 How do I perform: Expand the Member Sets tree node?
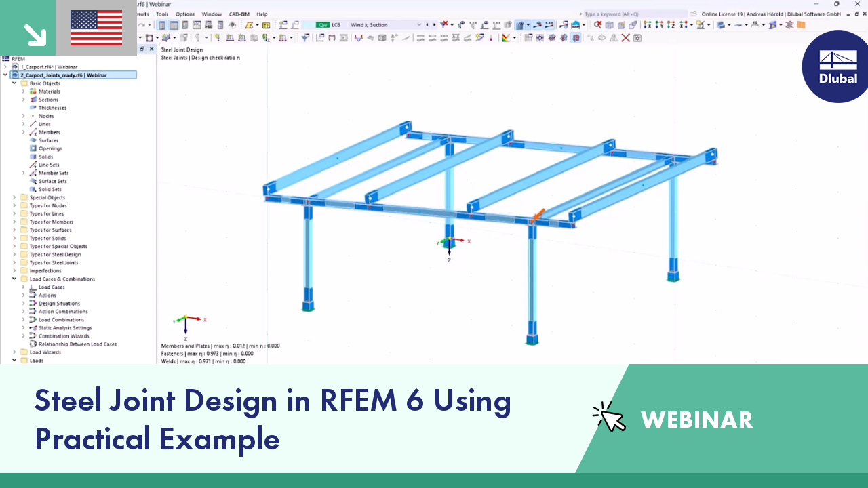pyautogui.click(x=23, y=173)
